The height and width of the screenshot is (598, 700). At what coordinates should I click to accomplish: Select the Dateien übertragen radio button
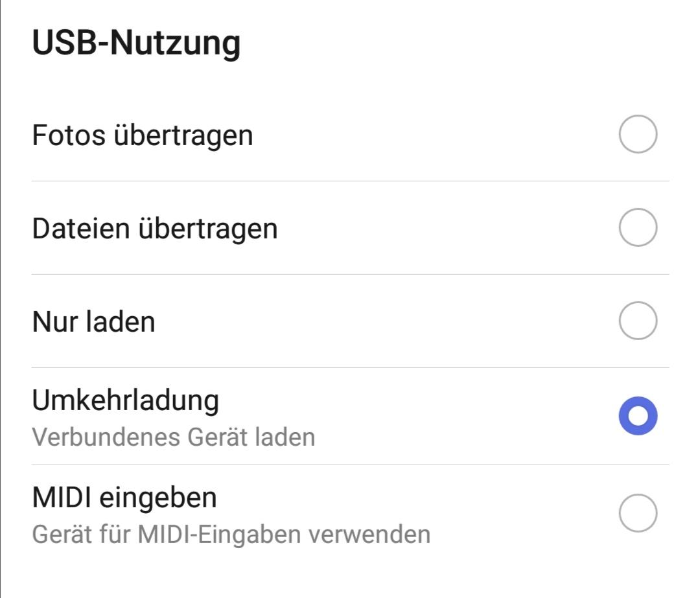[638, 227]
